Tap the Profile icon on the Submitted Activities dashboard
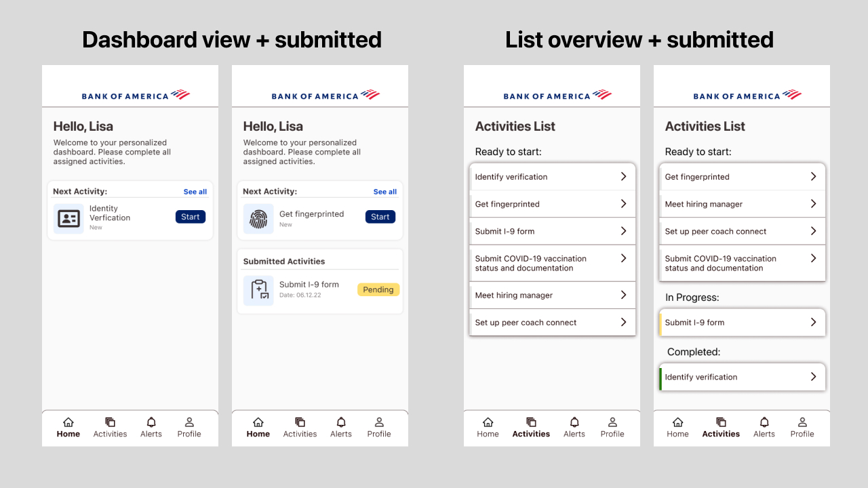 tap(379, 422)
